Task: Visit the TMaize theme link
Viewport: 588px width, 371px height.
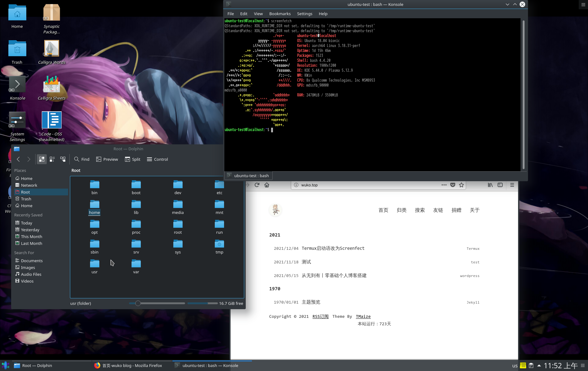Action: 363,316
